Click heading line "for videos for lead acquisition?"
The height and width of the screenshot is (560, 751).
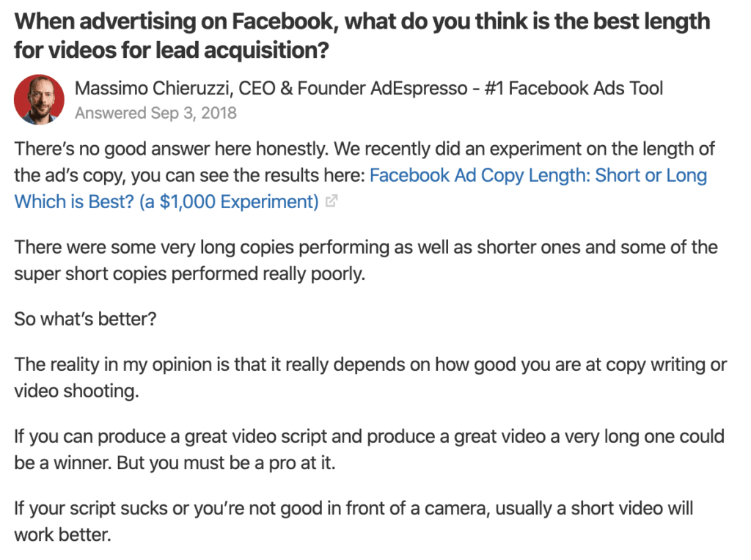pyautogui.click(x=172, y=51)
